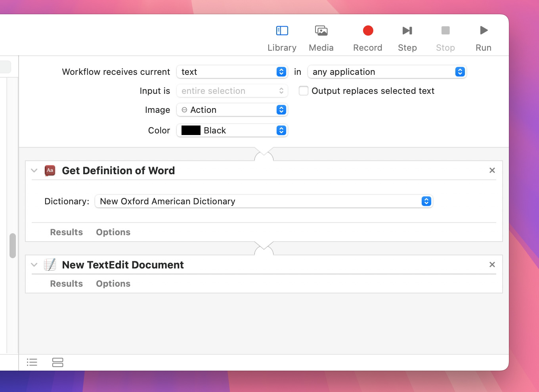This screenshot has height=392, width=539.
Task: Enable 'Output replaces selected text' checkbox
Action: tap(304, 91)
